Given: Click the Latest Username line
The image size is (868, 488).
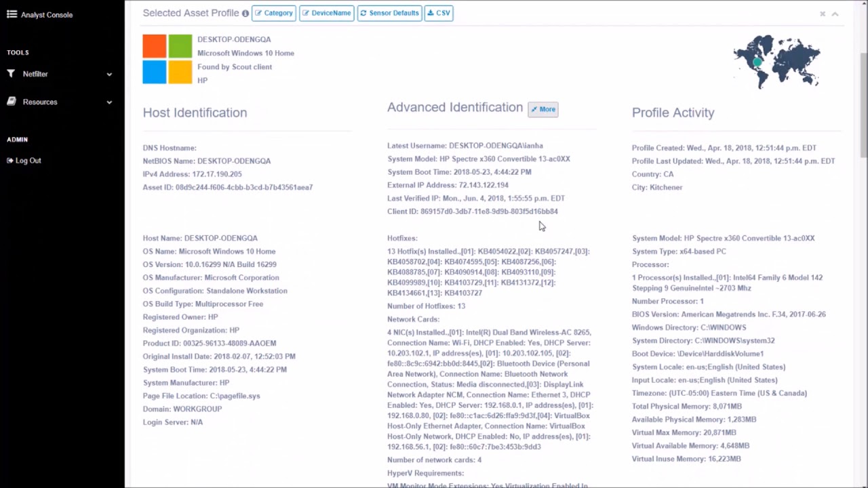Looking at the screenshot, I should click(465, 146).
